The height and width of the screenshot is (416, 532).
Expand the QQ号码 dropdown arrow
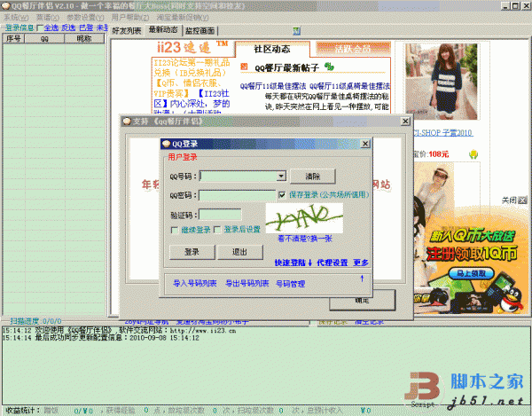coord(281,177)
